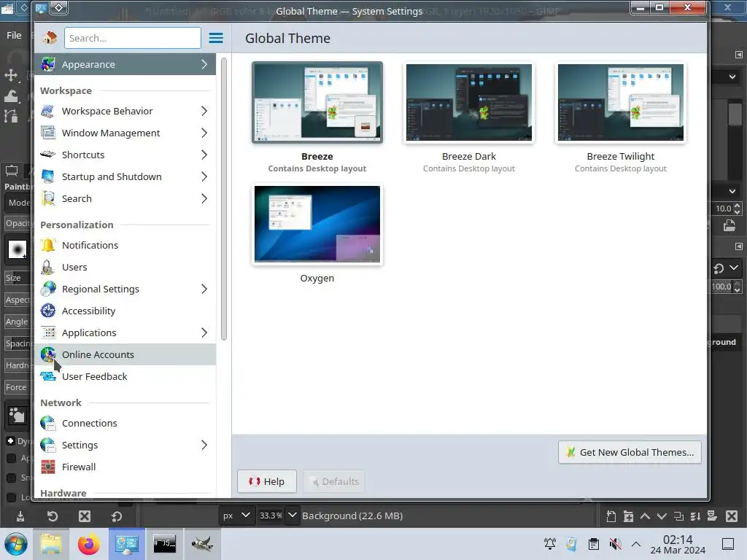Select the Breeze Dark theme thumbnail
Viewport: 747px width, 560px height.
pyautogui.click(x=469, y=102)
